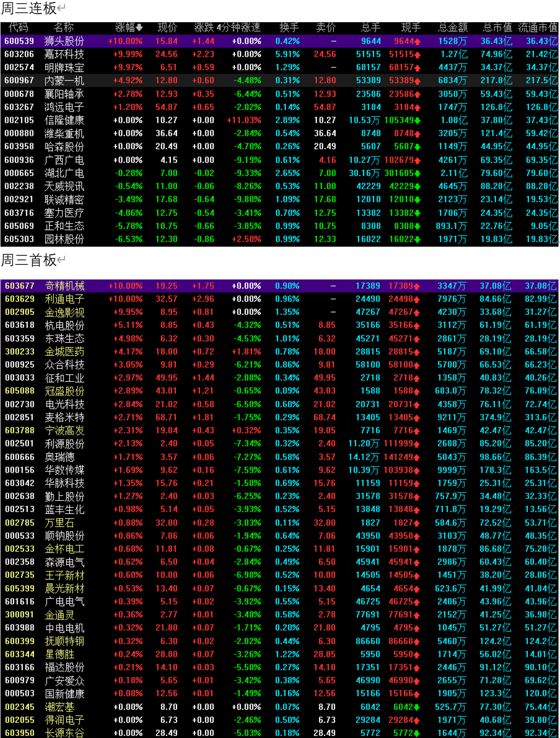Select stock 征和工业
The width and height of the screenshot is (560, 738).
click(x=65, y=378)
